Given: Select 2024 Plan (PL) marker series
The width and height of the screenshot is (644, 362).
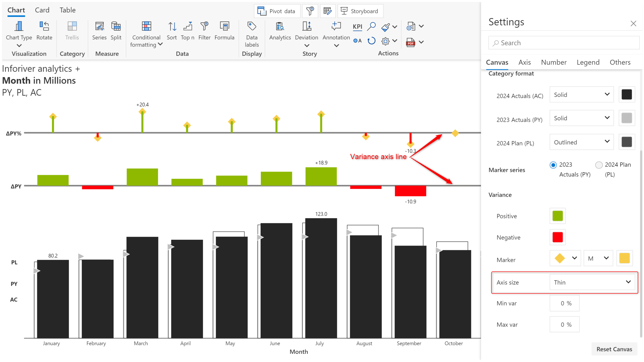Looking at the screenshot, I should pos(599,165).
